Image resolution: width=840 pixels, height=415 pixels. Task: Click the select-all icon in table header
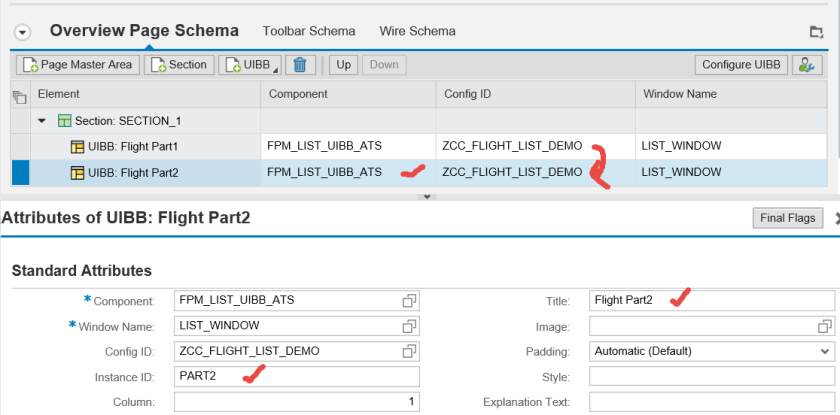[x=18, y=95]
